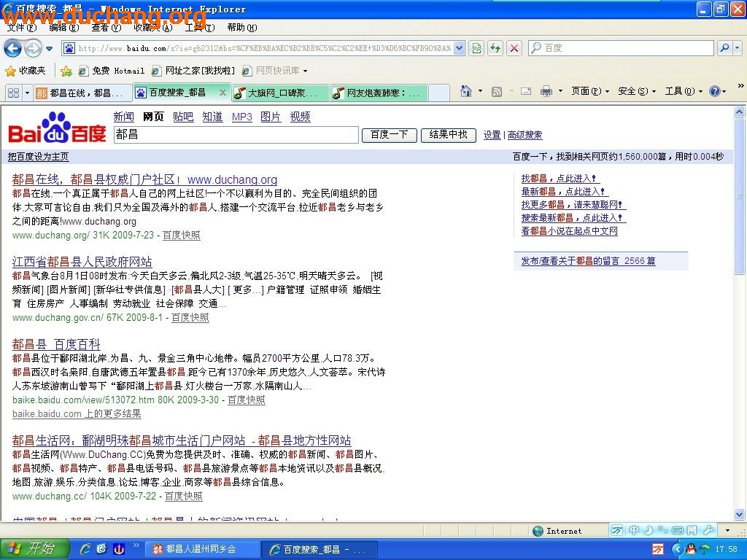Viewport: 747px width, 560px height.
Task: Refresh the page using the green arrows icon
Action: [495, 48]
